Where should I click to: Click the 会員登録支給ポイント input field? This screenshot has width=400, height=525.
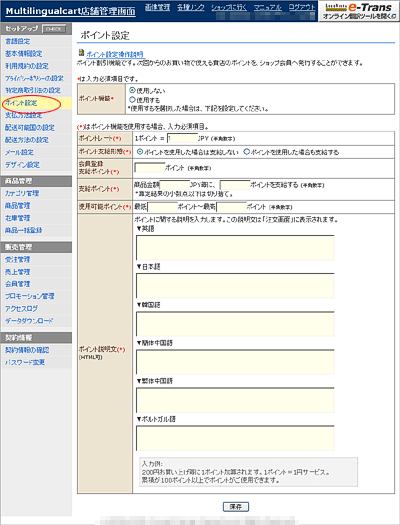[x=150, y=167]
